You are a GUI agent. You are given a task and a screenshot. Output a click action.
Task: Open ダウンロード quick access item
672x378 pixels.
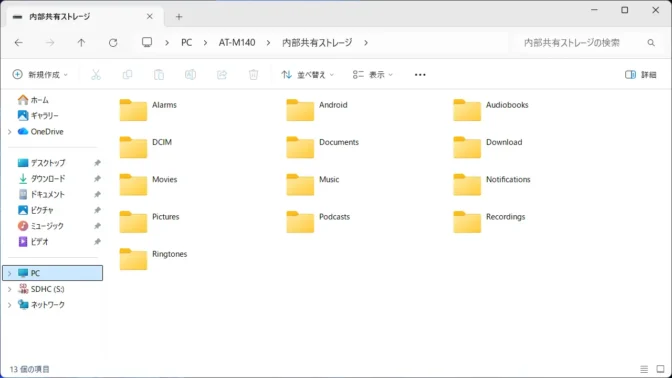click(x=42, y=179)
